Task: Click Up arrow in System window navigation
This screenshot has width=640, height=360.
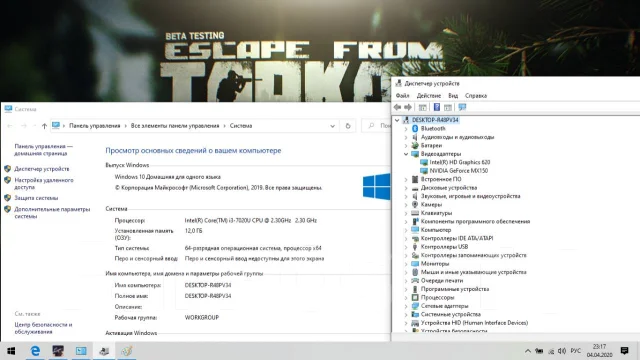Action: click(44, 126)
